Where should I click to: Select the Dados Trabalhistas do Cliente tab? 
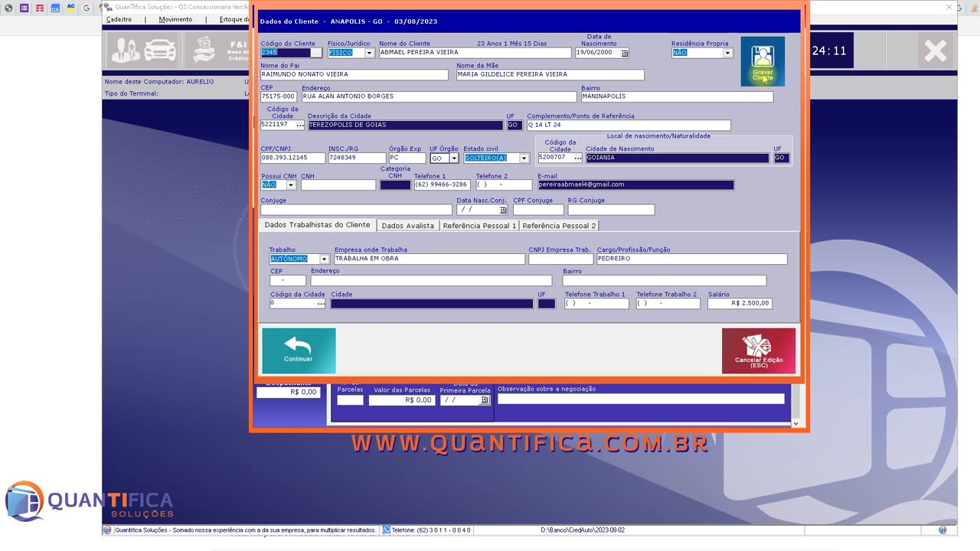[317, 225]
